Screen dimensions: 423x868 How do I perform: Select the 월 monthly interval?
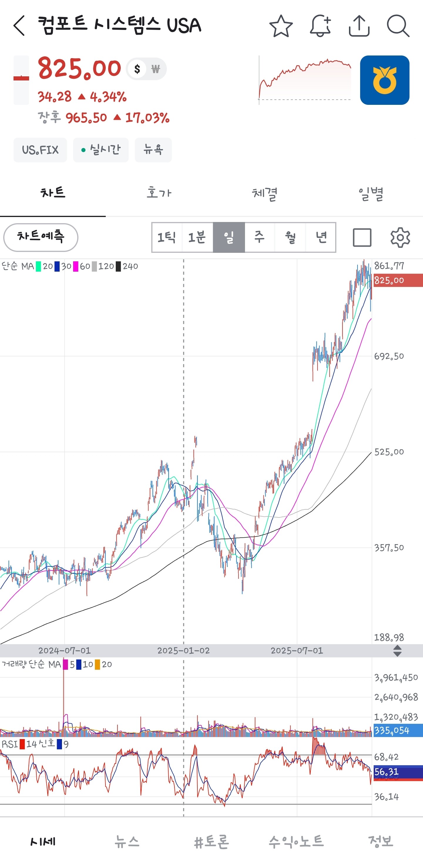tap(290, 237)
